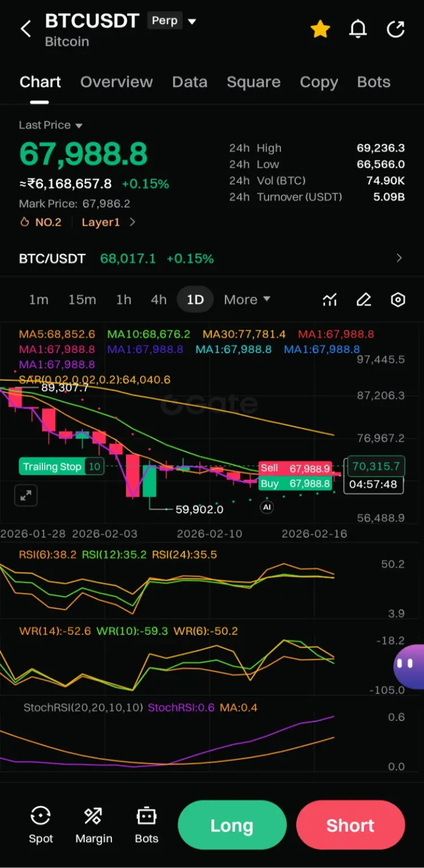Tap the RSI(6):38.2 indicator label

click(x=47, y=555)
